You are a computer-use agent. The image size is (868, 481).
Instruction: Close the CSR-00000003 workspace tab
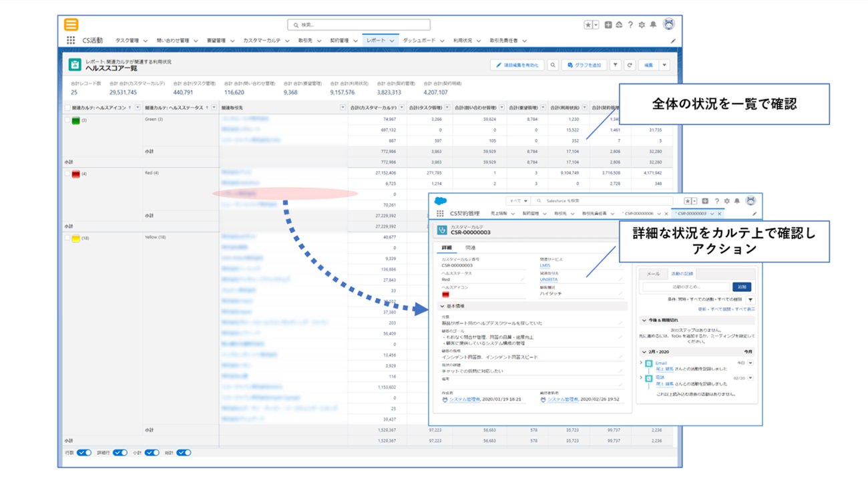tap(720, 213)
